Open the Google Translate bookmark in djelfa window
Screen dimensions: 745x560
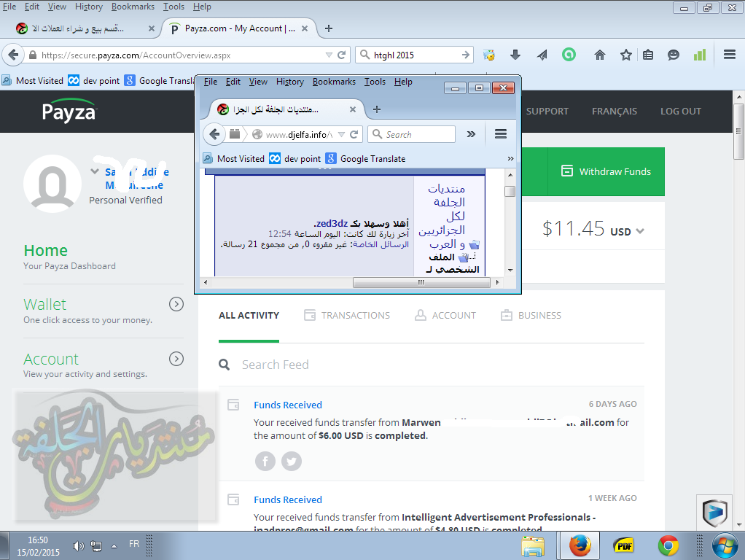(366, 159)
